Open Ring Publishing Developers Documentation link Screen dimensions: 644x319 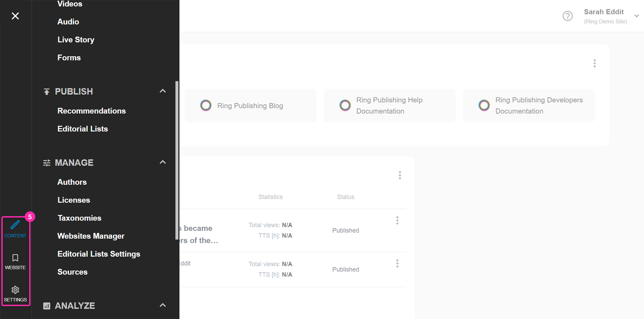539,106
